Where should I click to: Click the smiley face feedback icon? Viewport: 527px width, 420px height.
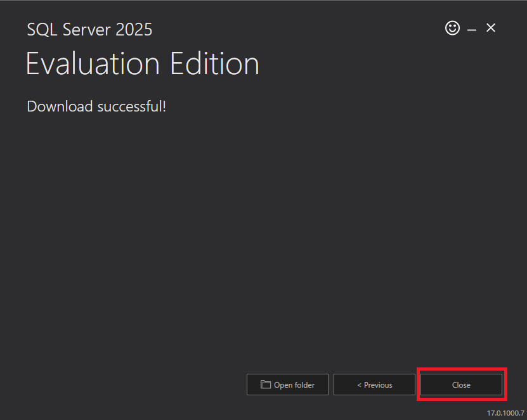pyautogui.click(x=452, y=28)
